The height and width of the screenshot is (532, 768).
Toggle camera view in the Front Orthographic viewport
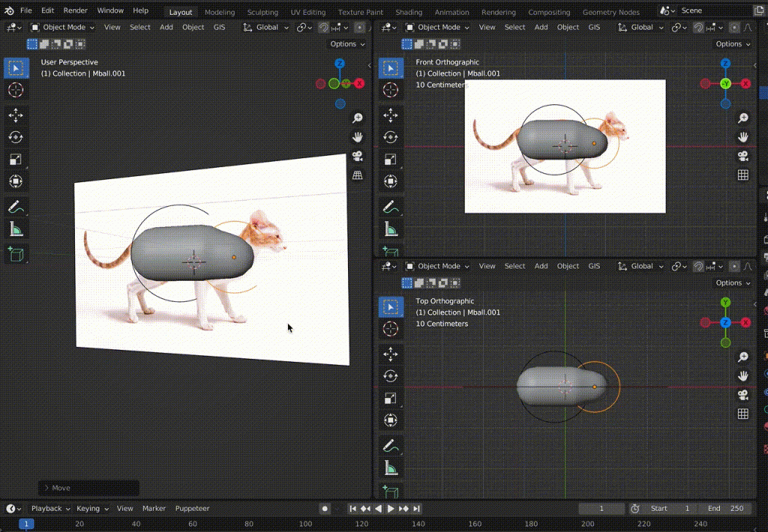click(x=742, y=155)
